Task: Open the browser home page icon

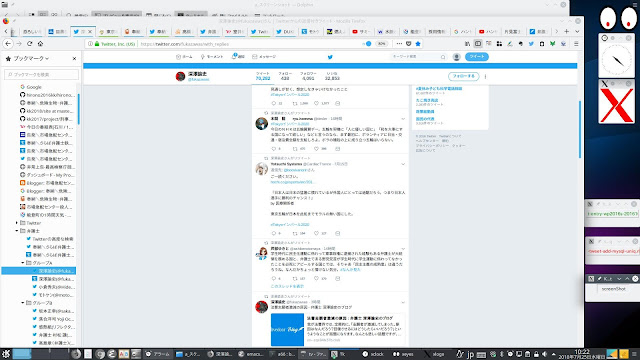Action: coord(40,44)
